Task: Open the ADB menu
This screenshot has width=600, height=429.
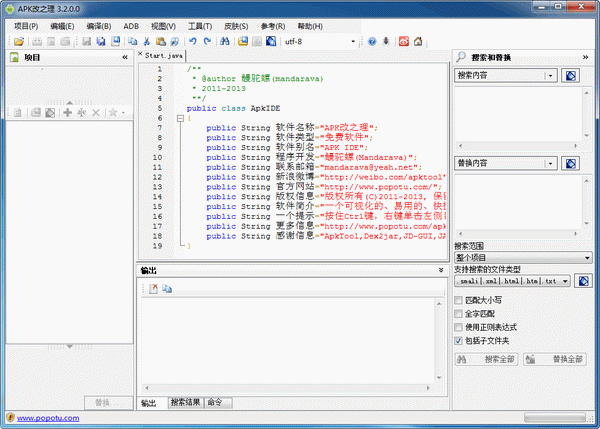Action: tap(131, 25)
